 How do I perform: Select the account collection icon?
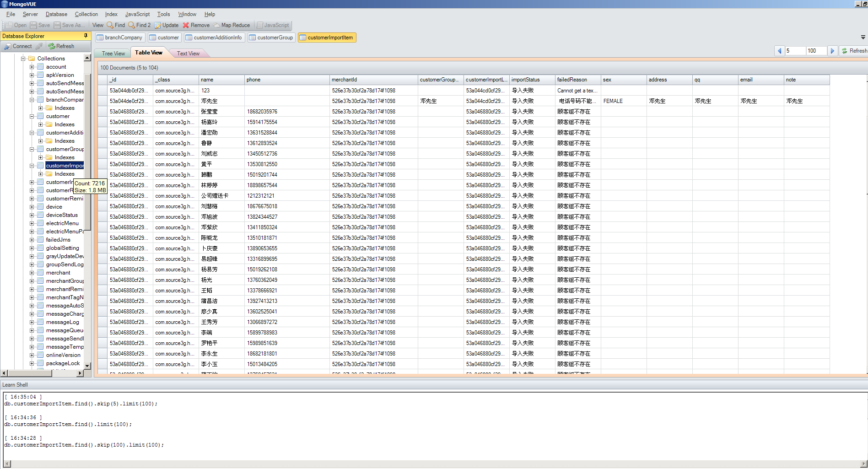click(x=40, y=67)
